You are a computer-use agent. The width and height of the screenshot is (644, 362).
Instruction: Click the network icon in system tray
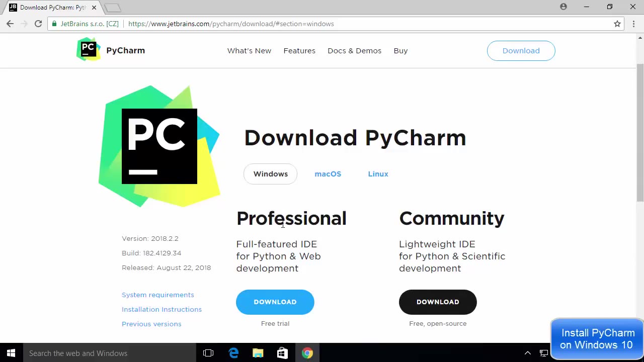pos(543,353)
